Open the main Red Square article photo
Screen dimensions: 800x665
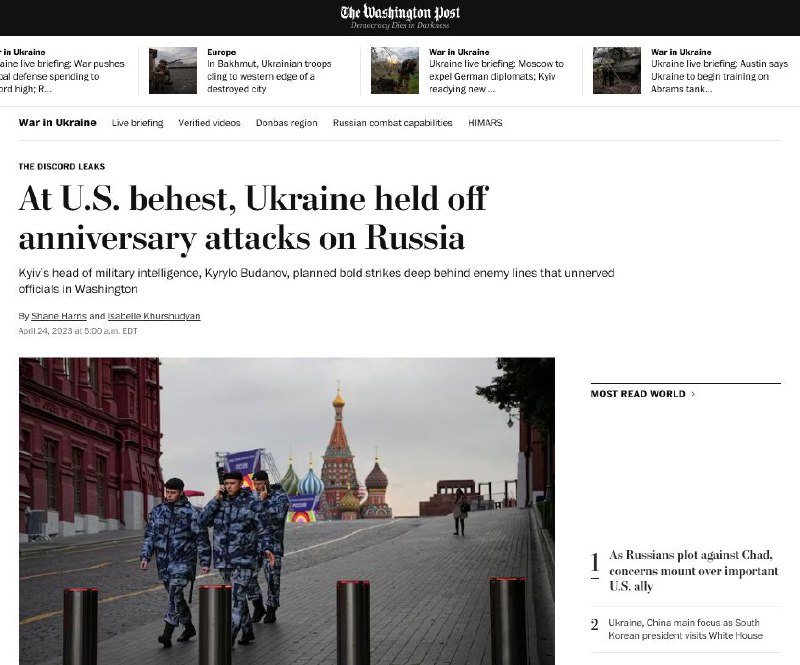286,510
